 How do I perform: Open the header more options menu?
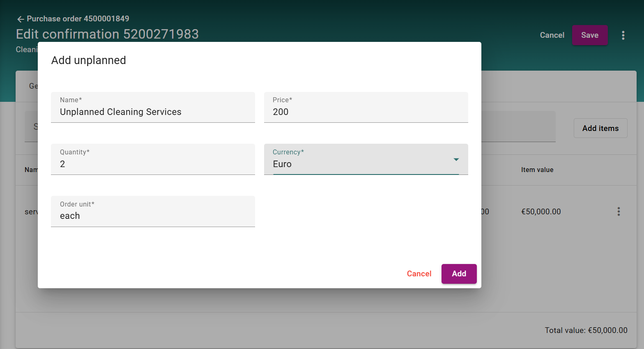pyautogui.click(x=623, y=35)
